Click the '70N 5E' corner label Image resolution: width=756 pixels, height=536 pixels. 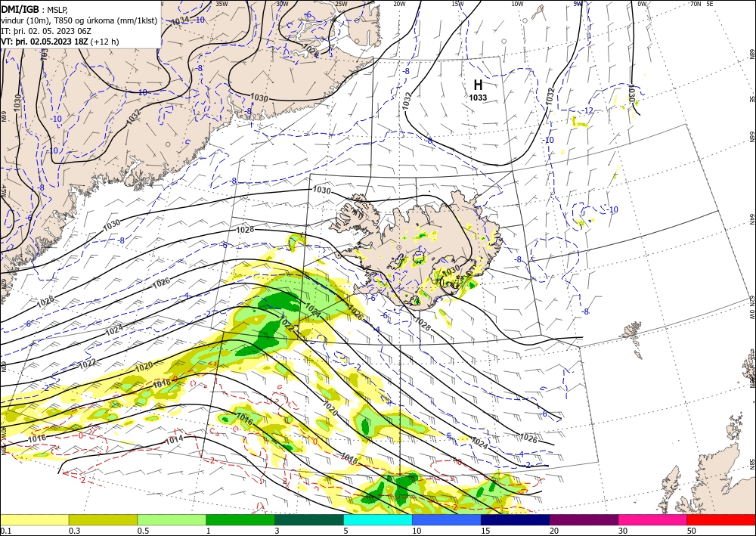pos(702,4)
